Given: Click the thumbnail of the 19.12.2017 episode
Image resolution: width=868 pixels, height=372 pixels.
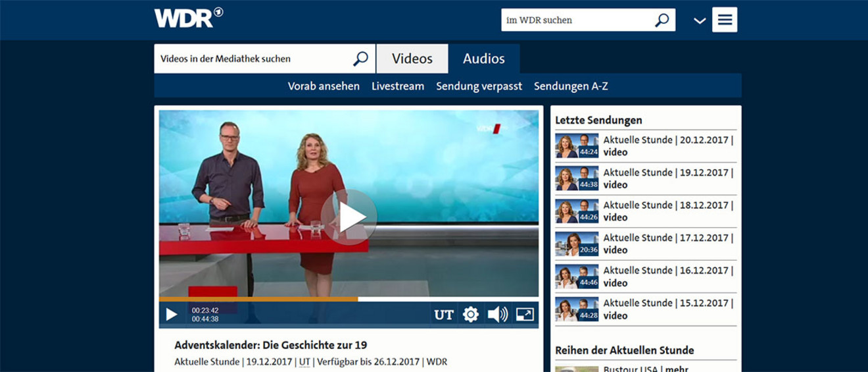Looking at the screenshot, I should point(577,178).
